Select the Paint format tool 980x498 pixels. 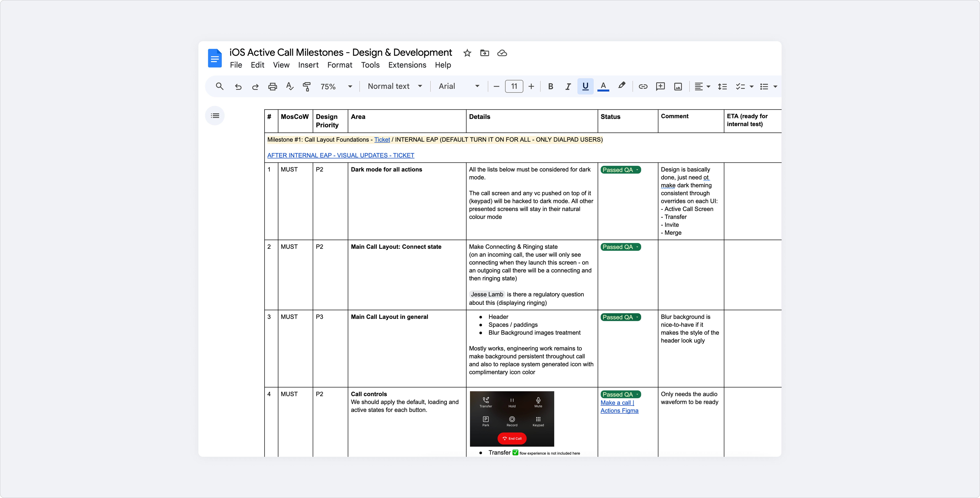pyautogui.click(x=307, y=86)
